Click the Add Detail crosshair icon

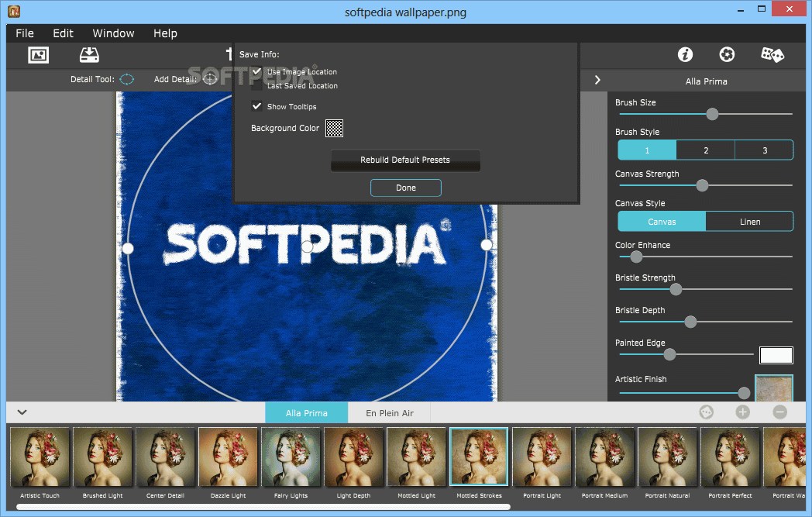(x=210, y=79)
